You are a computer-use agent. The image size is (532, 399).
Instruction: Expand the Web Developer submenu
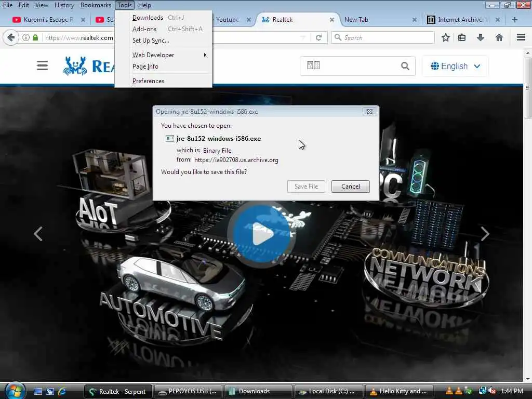(164, 55)
